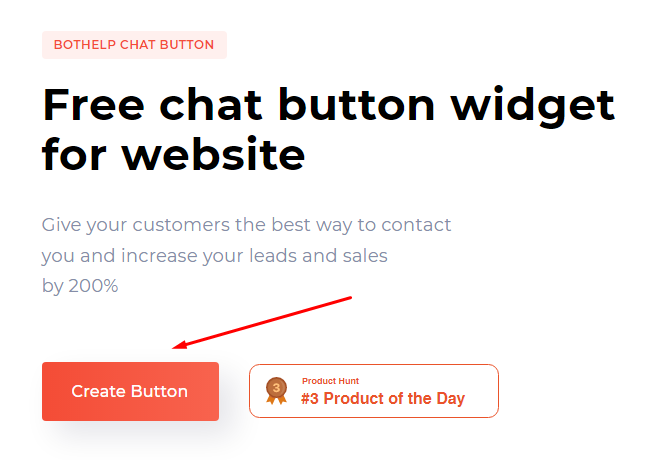Click the tail end of the red arrow
The height and width of the screenshot is (460, 662).
349,298
